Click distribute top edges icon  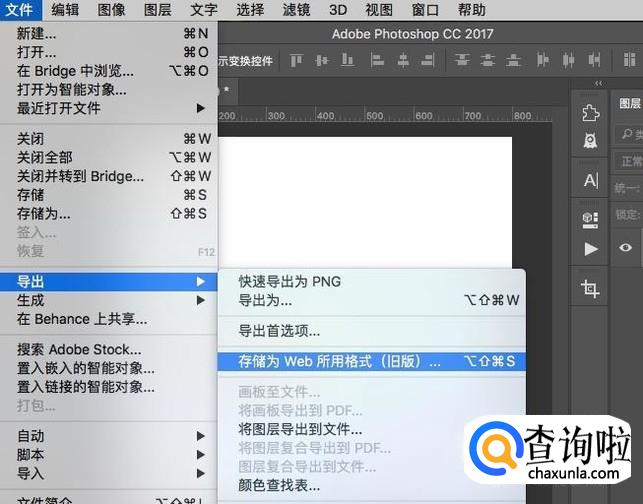pyautogui.click(x=462, y=61)
